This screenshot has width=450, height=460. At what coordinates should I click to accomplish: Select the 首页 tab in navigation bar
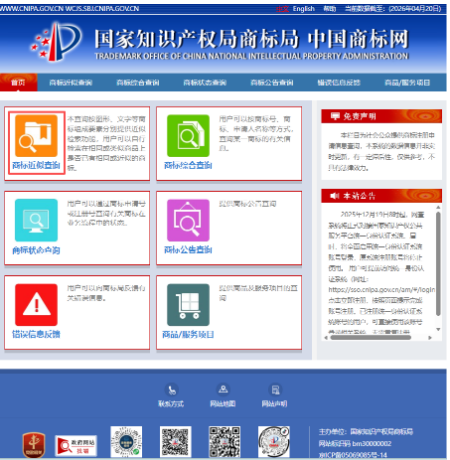click(x=18, y=82)
